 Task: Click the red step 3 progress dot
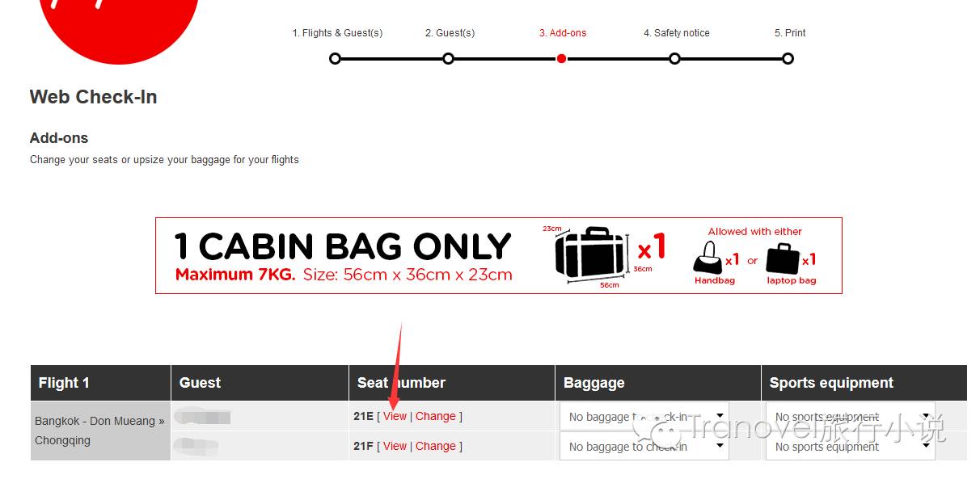click(x=562, y=58)
